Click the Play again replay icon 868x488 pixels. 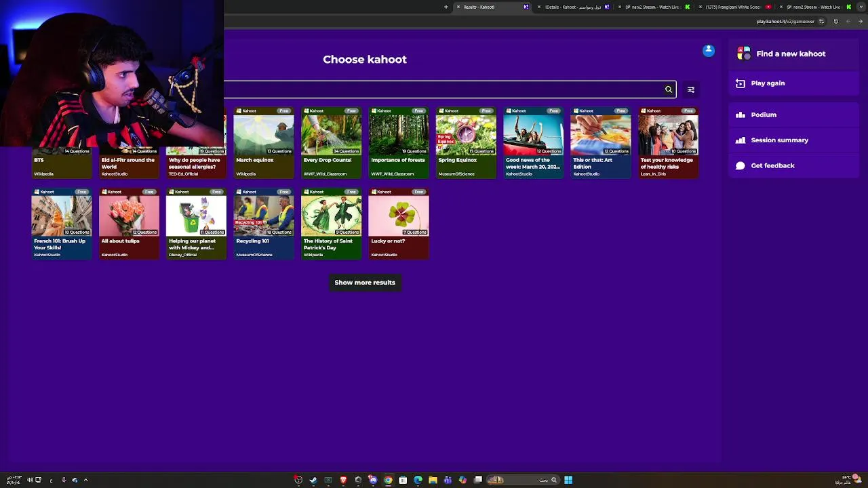[741, 83]
